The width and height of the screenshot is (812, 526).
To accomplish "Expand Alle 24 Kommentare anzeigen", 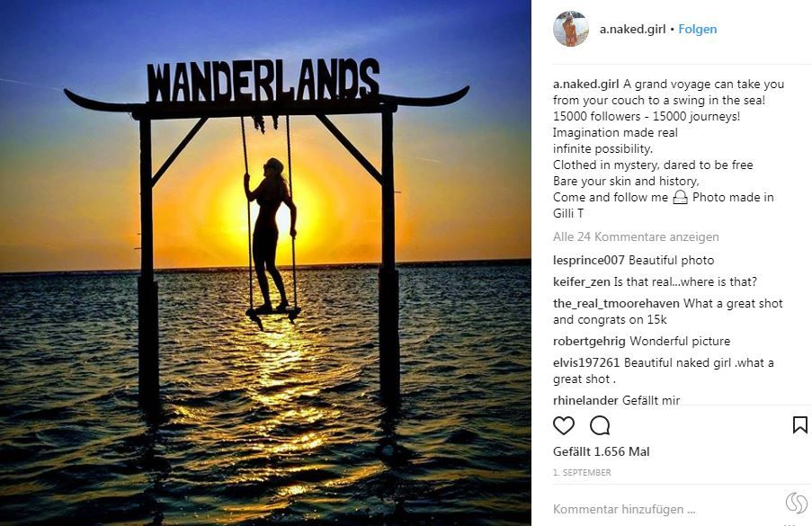I will click(636, 236).
